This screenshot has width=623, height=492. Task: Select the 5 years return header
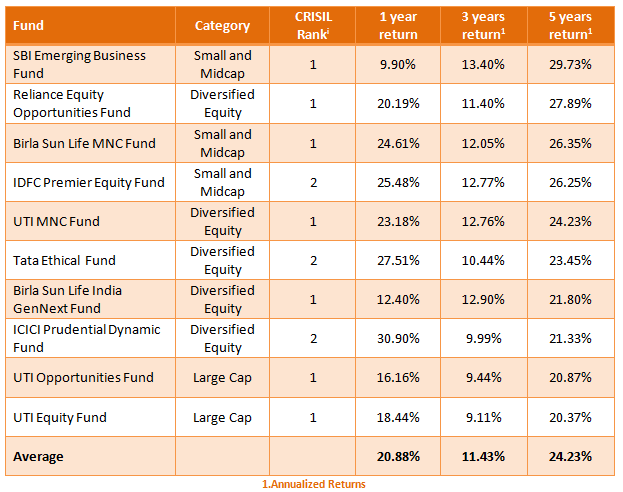click(571, 25)
